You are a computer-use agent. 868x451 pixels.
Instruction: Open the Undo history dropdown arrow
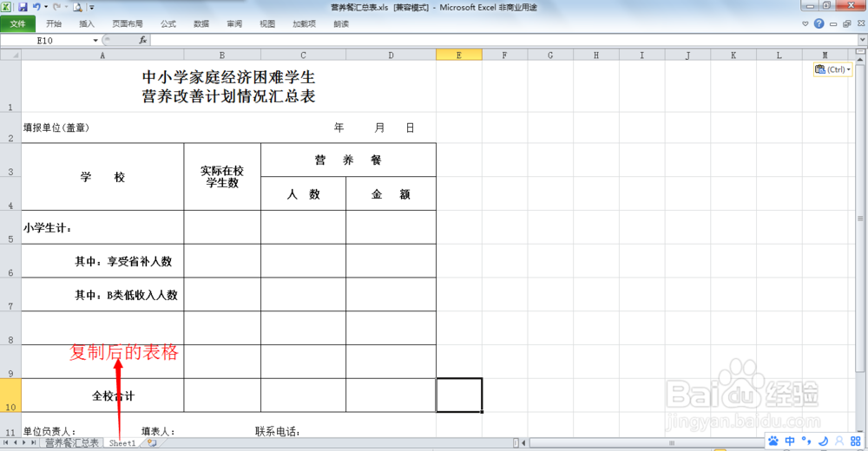click(46, 7)
